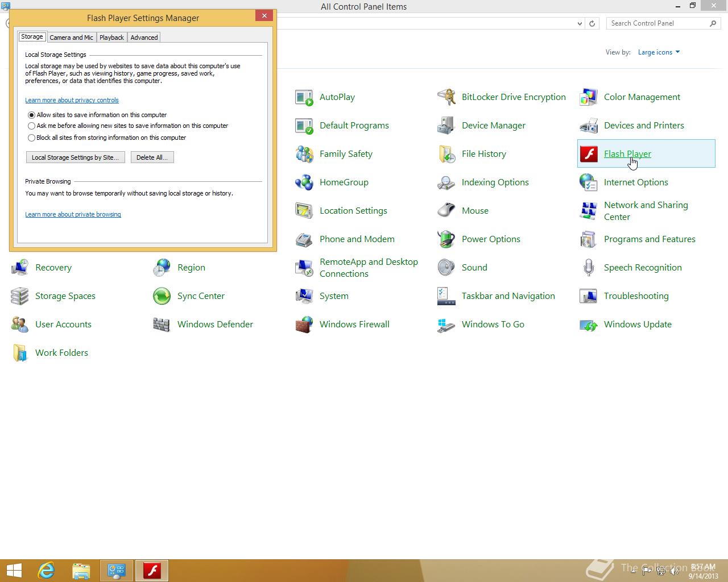This screenshot has height=582, width=728.
Task: Switch to the Advanced tab
Action: pos(144,38)
